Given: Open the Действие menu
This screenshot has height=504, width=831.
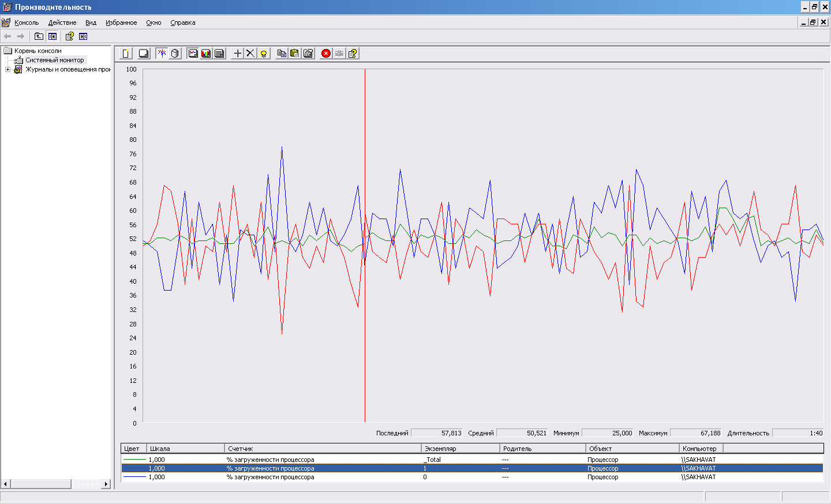Looking at the screenshot, I should [x=62, y=22].
